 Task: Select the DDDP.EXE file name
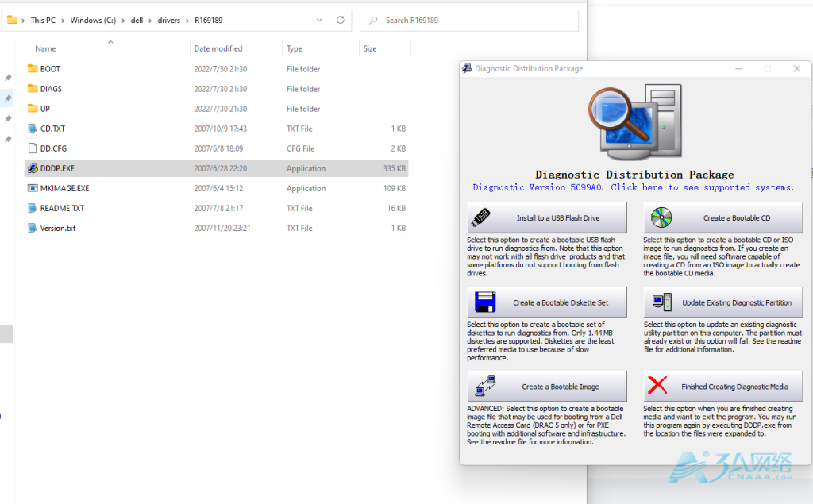pyautogui.click(x=57, y=168)
